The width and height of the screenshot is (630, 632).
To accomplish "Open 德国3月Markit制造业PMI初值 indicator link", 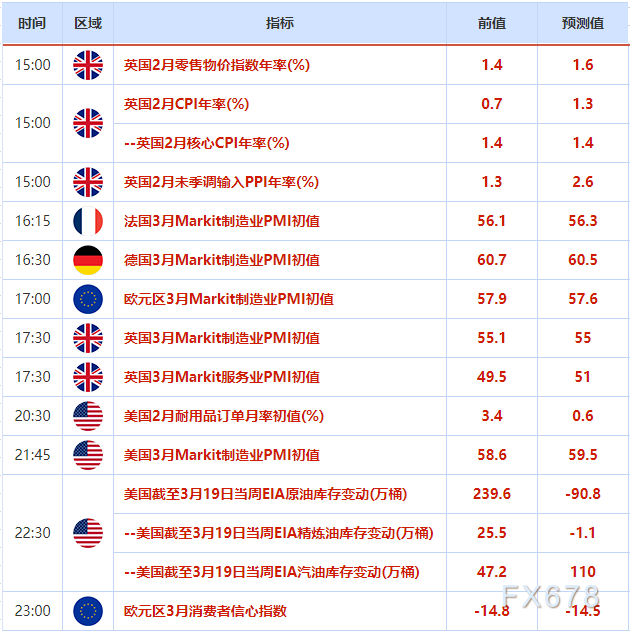I will coord(222,260).
